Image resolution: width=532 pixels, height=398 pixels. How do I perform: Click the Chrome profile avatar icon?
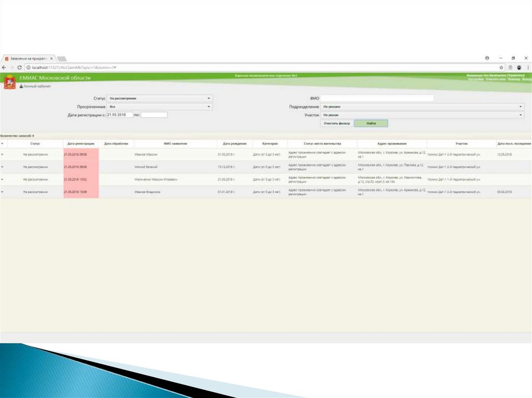point(487,58)
